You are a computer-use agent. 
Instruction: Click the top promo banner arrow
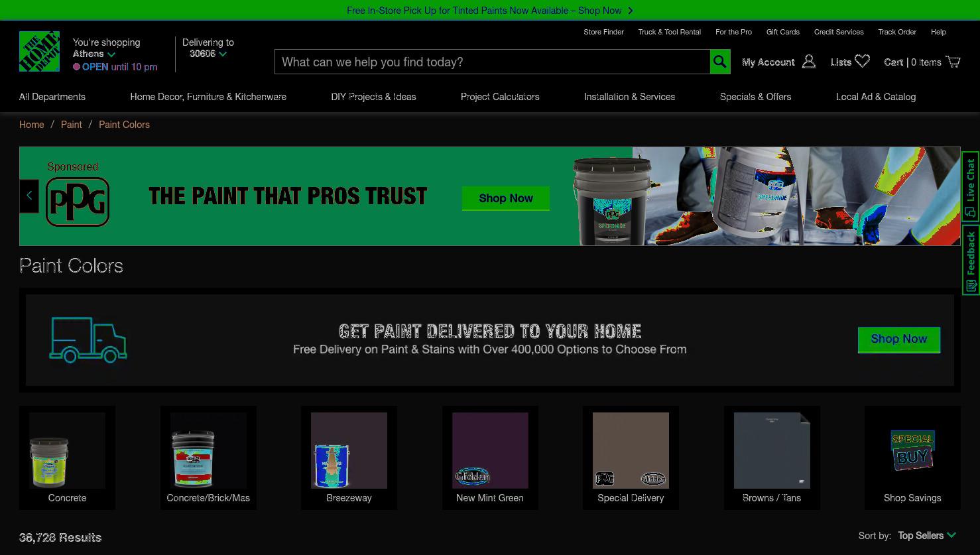(630, 11)
